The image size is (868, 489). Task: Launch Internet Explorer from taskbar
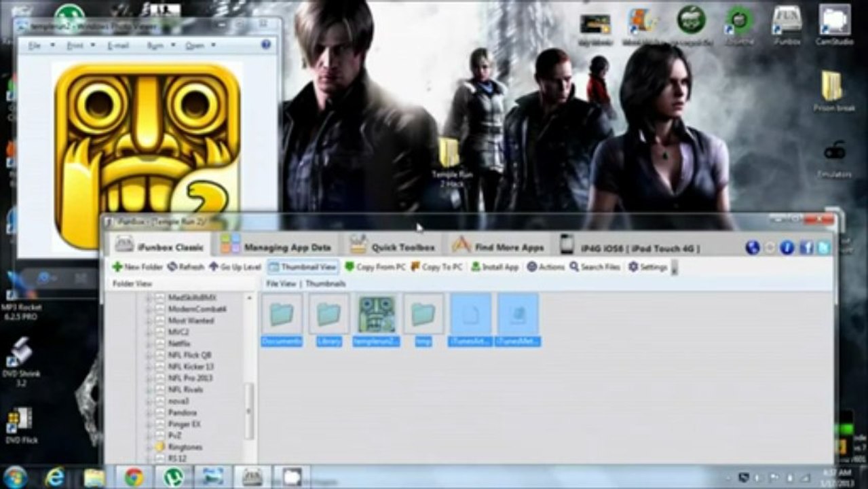(x=55, y=477)
